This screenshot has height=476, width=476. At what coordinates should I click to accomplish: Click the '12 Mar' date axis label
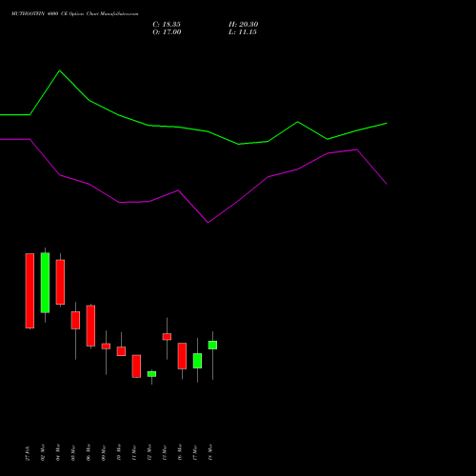pyautogui.click(x=149, y=452)
